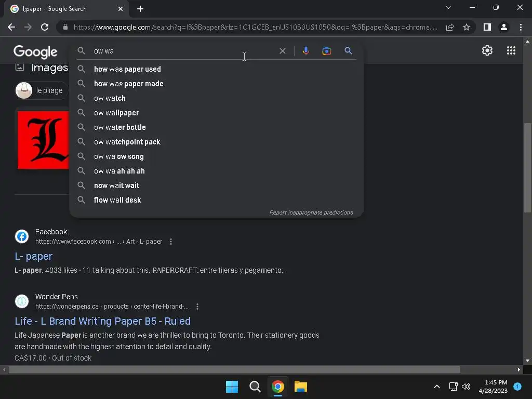This screenshot has width=532, height=399.
Task: Open more options for Facebook result
Action: (170, 242)
